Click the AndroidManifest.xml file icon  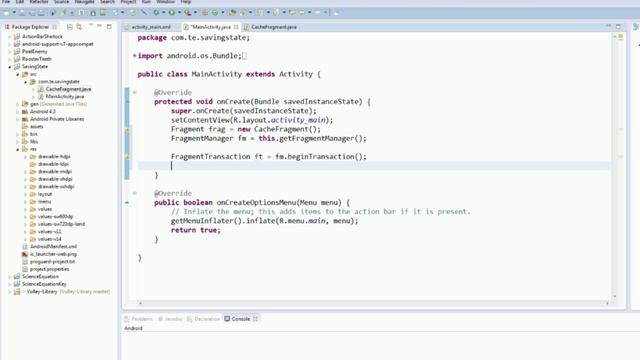(25, 247)
